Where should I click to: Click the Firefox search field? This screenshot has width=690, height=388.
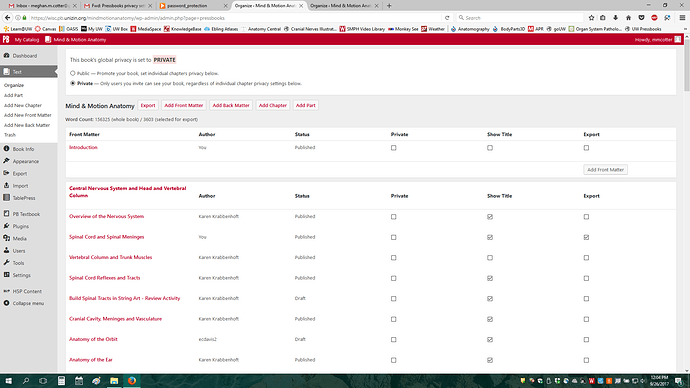click(x=519, y=18)
